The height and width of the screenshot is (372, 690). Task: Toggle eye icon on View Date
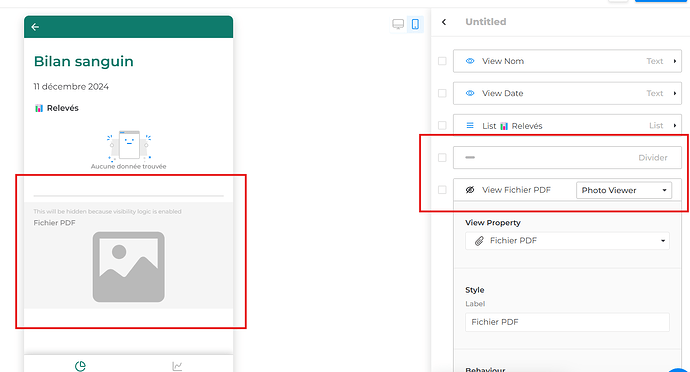click(x=470, y=93)
